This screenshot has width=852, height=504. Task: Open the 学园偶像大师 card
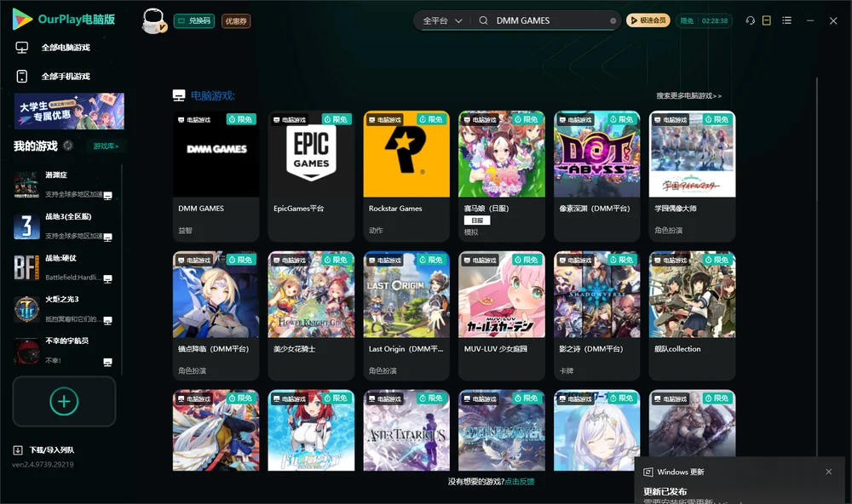point(692,176)
